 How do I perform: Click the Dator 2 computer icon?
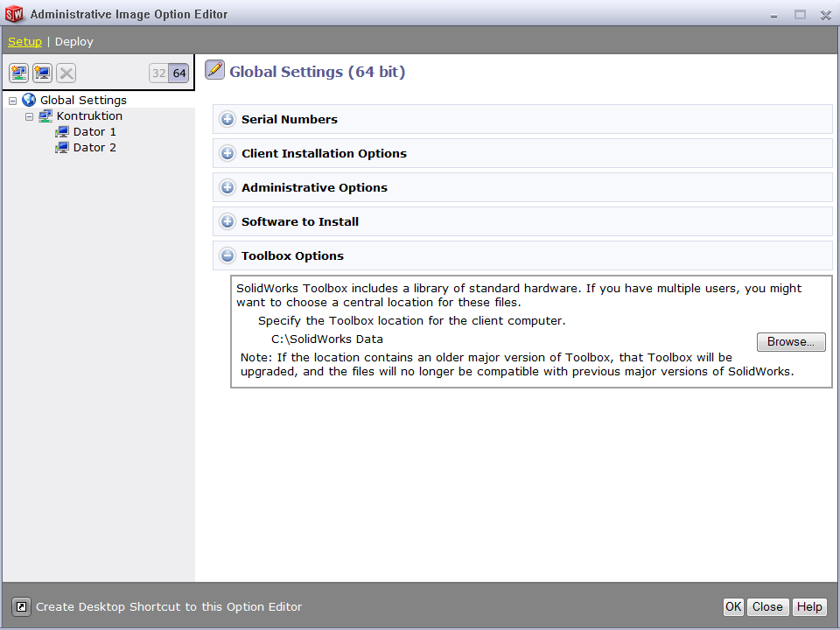click(62, 147)
